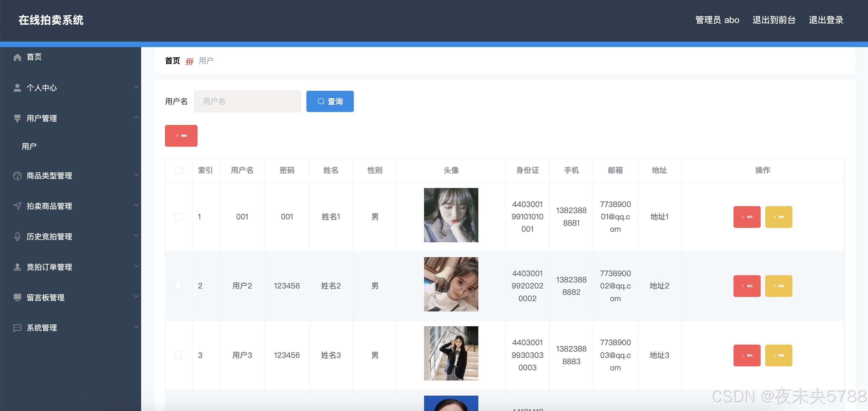Screen dimensions: 868x411
Task: Open the 用户 submenu item
Action: (29, 146)
